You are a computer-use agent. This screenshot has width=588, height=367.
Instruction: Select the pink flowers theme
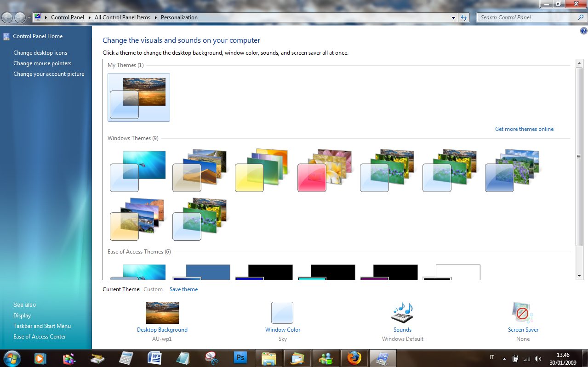325,170
